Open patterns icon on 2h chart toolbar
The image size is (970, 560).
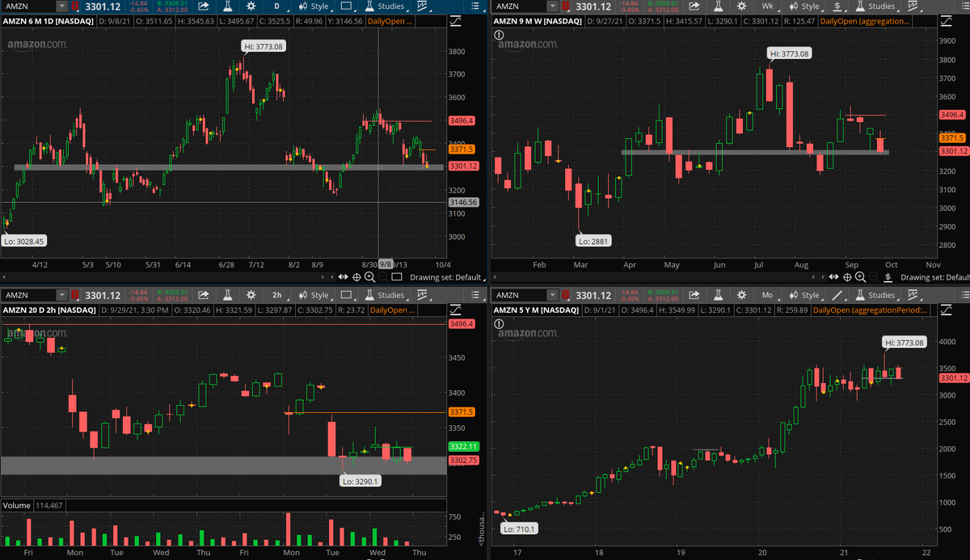(x=421, y=295)
